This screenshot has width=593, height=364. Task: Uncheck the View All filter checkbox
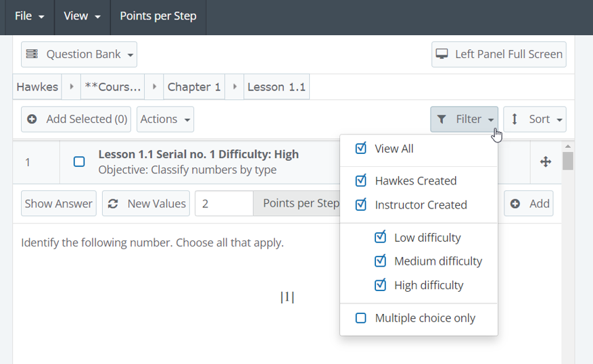361,149
